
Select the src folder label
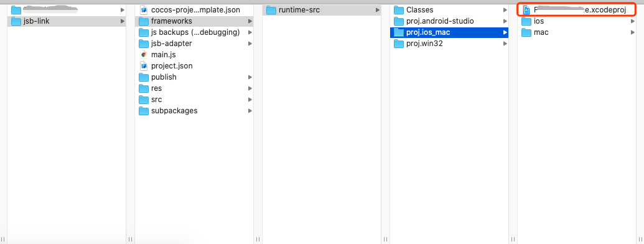coord(156,100)
